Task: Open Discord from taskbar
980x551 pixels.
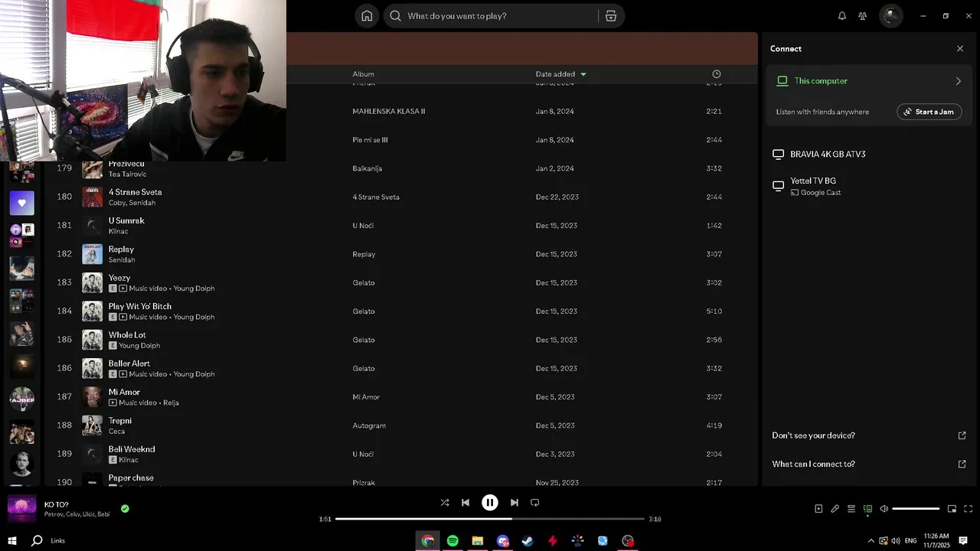Action: tap(502, 541)
